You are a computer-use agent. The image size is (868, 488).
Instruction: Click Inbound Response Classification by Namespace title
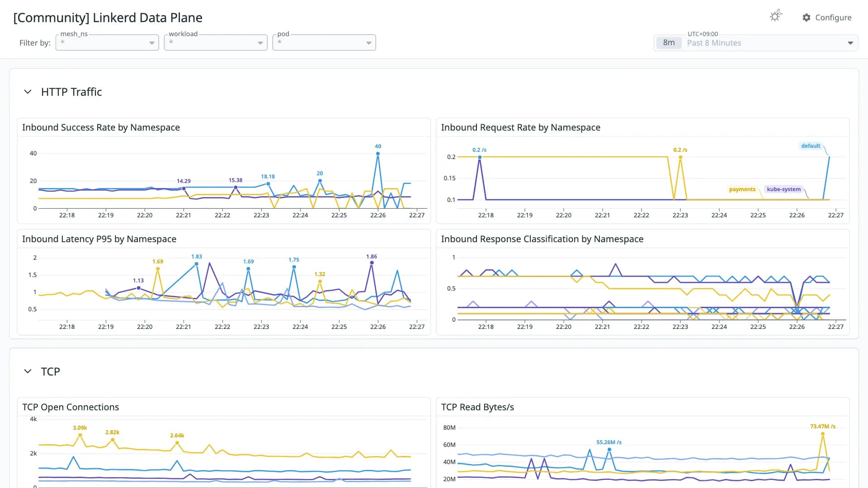[x=542, y=239]
